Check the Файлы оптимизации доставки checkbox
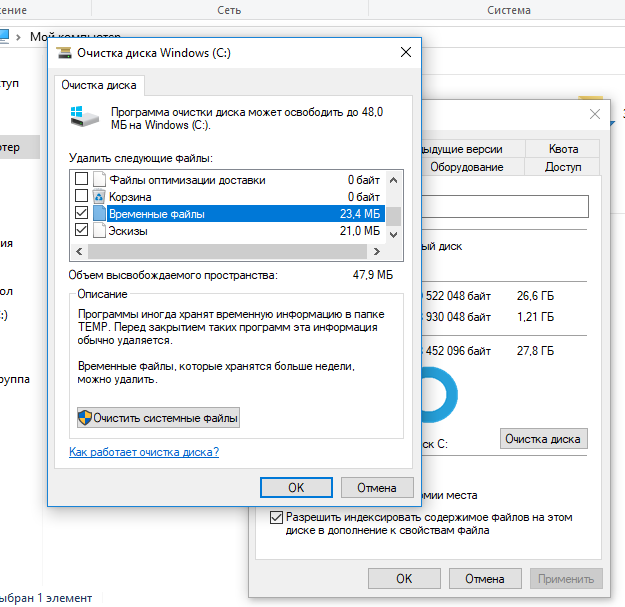Viewport: 625px width, 607px height. [x=82, y=179]
